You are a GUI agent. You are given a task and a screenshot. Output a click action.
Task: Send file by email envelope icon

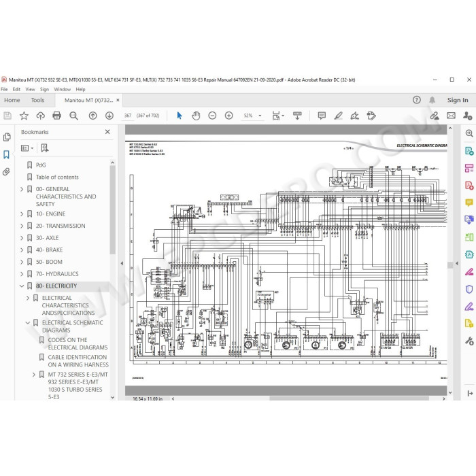click(451, 116)
